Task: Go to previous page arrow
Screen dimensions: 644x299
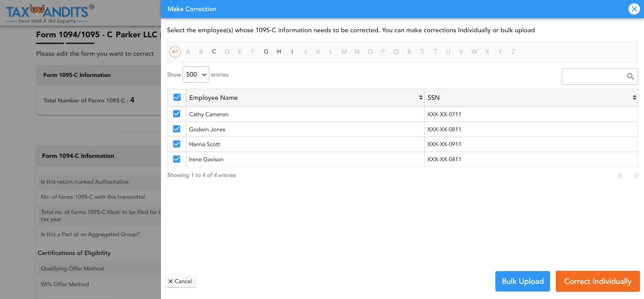Action: [620, 176]
